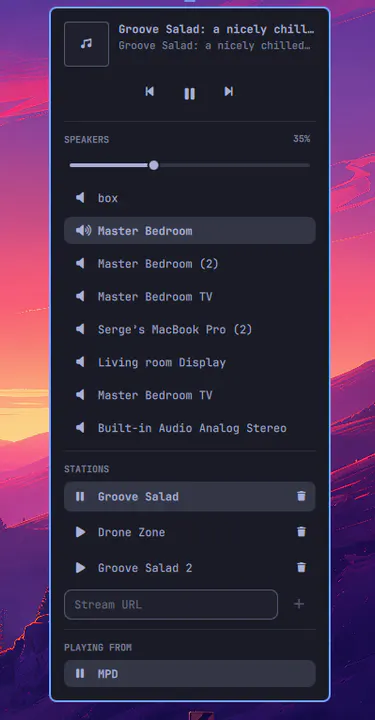Click the music note album art thumbnail
This screenshot has width=375, height=720.
click(87, 44)
